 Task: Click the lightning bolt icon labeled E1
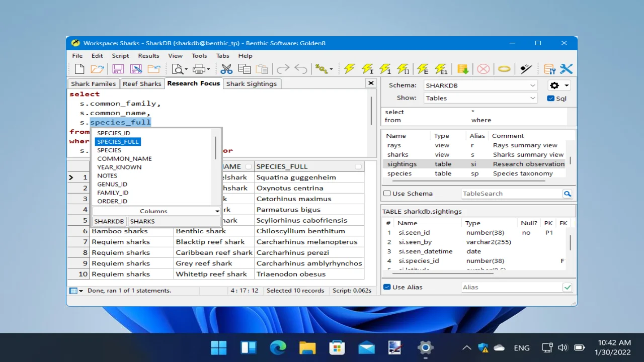[x=441, y=69]
